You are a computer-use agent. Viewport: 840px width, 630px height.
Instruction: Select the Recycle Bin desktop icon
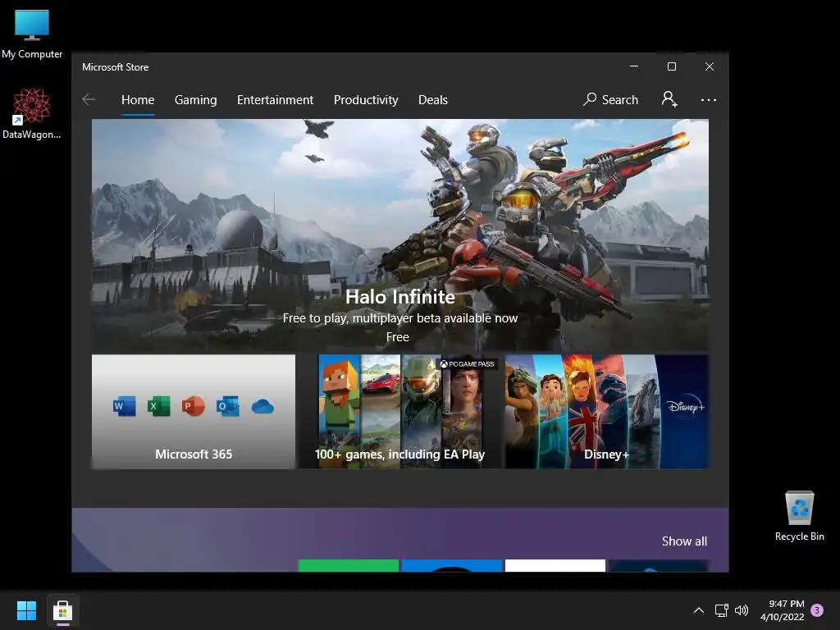(x=799, y=516)
